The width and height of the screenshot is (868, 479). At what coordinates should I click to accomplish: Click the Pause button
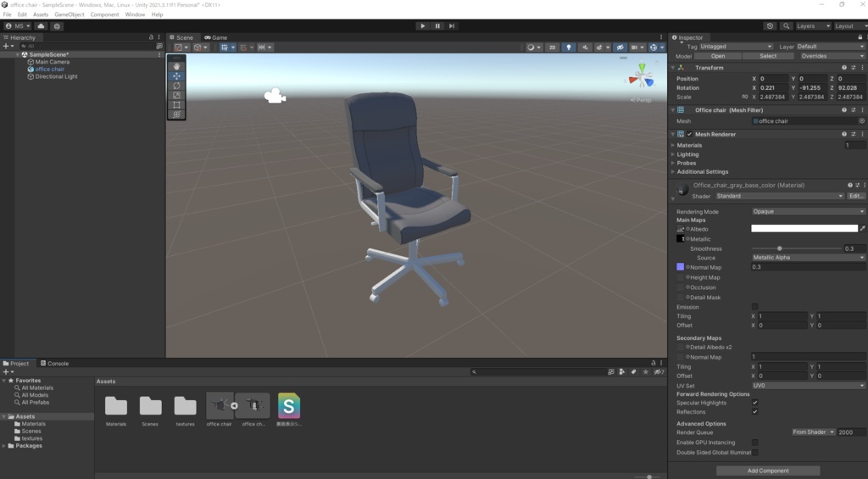(437, 26)
